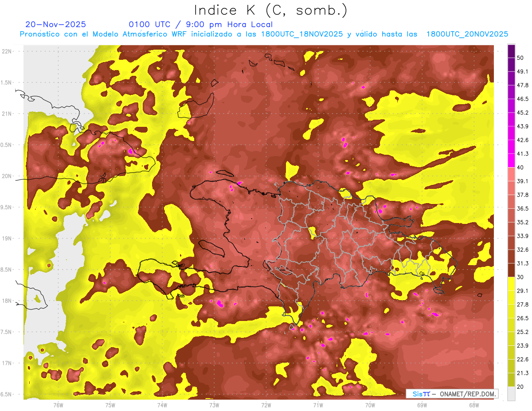Screen dimensions: 532x411
Task: Click the legend value "47.8"
Action: pyautogui.click(x=523, y=85)
